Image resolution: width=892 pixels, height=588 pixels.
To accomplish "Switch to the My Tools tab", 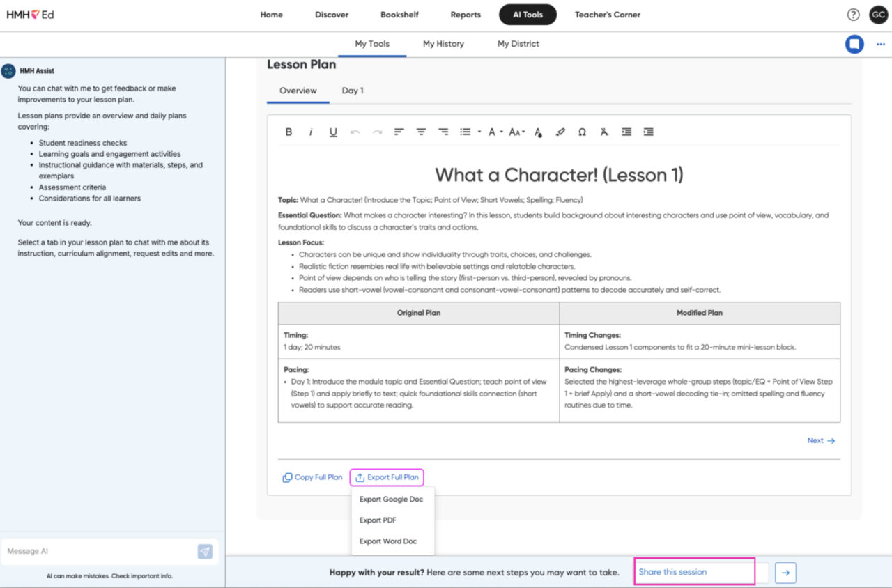I will [x=372, y=44].
